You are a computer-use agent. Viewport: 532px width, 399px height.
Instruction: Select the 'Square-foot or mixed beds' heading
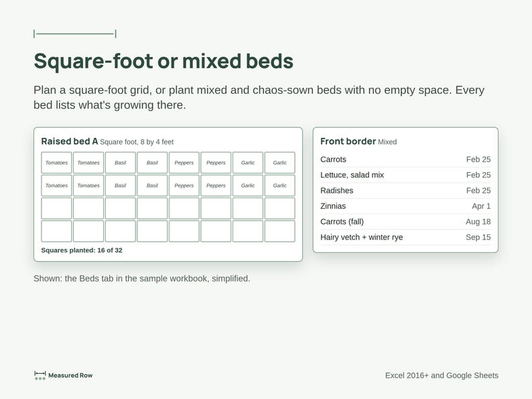click(x=163, y=61)
